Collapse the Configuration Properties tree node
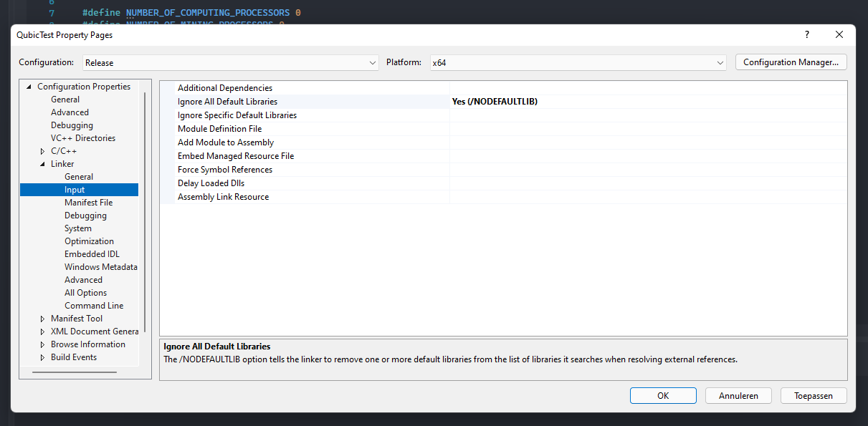This screenshot has height=426, width=868. pos(29,87)
